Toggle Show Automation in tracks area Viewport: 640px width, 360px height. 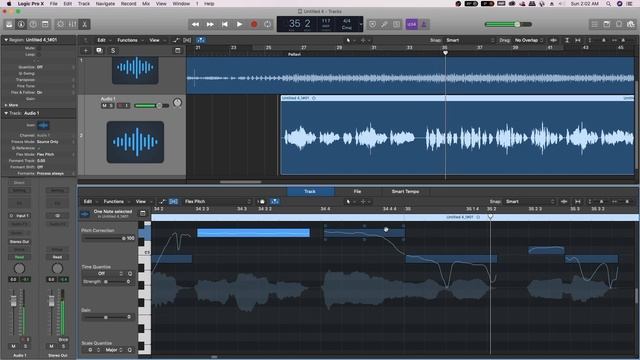click(176, 40)
